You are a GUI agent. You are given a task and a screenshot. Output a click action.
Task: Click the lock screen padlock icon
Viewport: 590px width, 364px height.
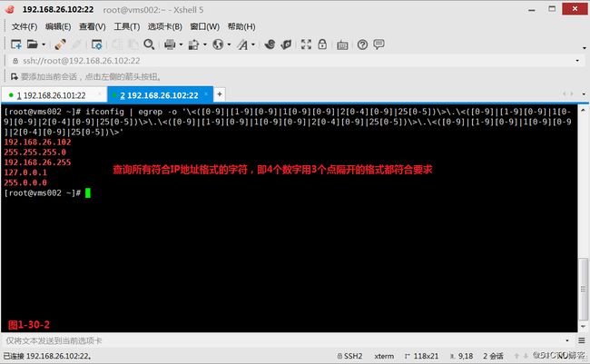click(322, 44)
